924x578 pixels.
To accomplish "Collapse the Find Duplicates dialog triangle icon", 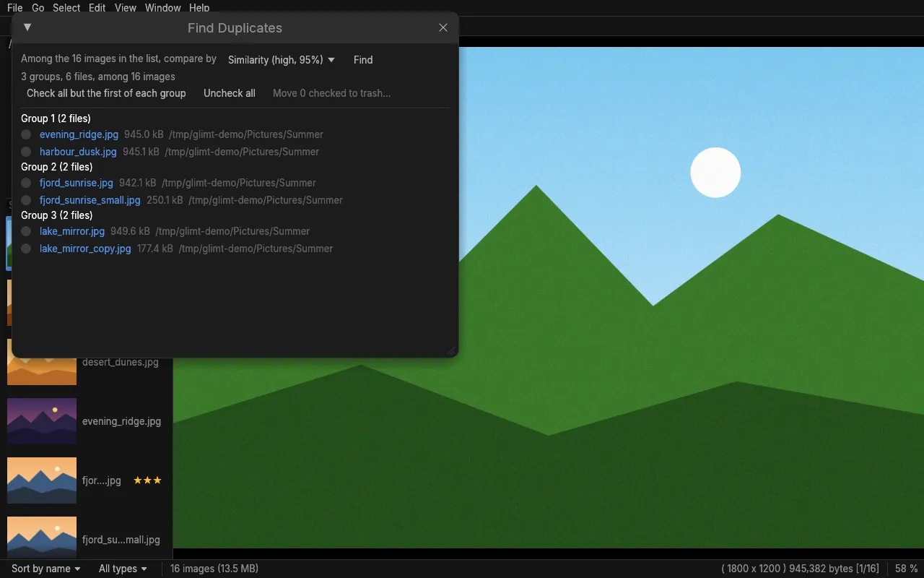I will [27, 27].
